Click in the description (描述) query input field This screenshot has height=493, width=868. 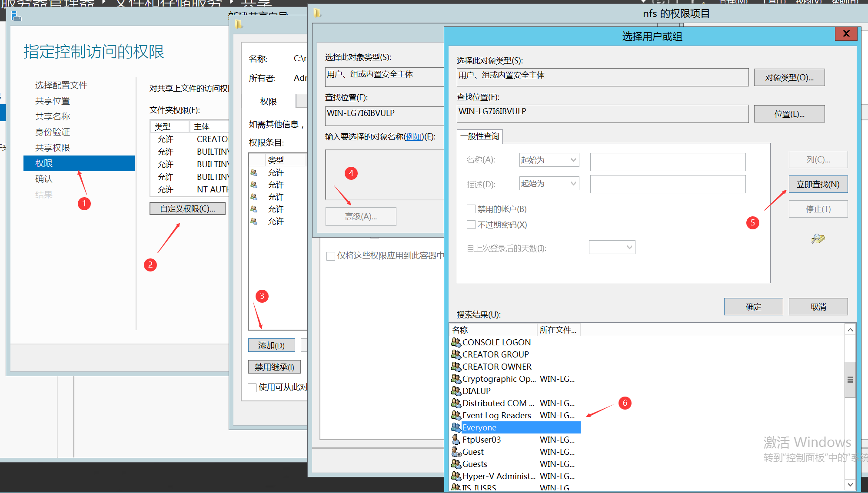(x=668, y=184)
